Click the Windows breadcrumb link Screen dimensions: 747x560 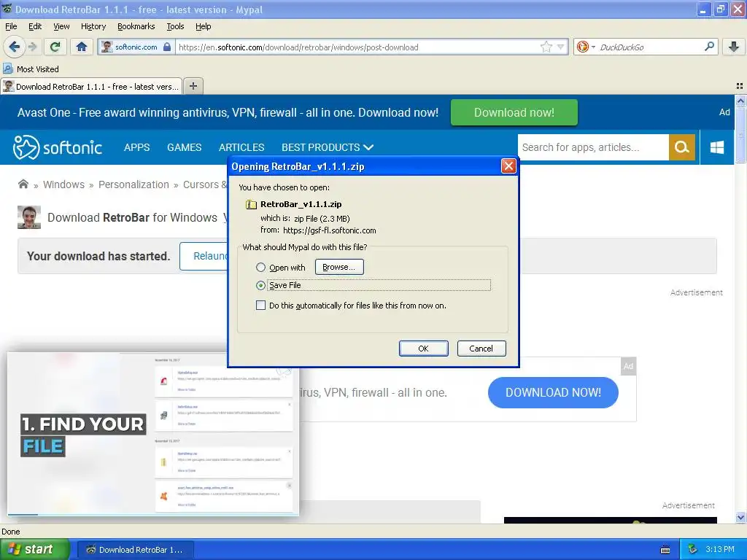pos(64,184)
